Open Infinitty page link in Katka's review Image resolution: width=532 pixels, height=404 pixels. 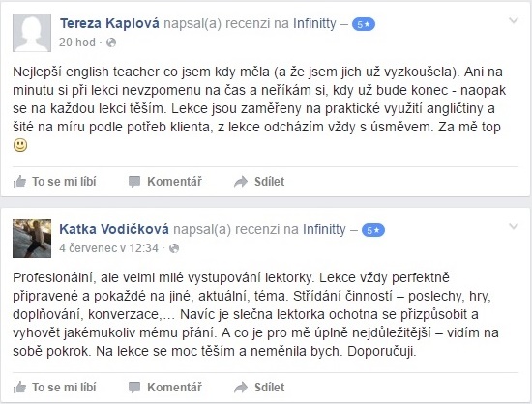[x=324, y=229]
